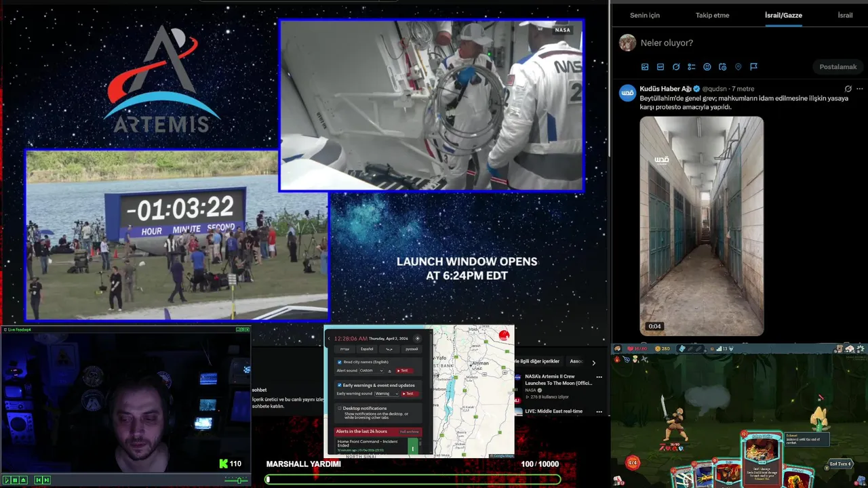868x488 pixels.
Task: Click the @qudsn handle on the post
Action: click(x=715, y=89)
